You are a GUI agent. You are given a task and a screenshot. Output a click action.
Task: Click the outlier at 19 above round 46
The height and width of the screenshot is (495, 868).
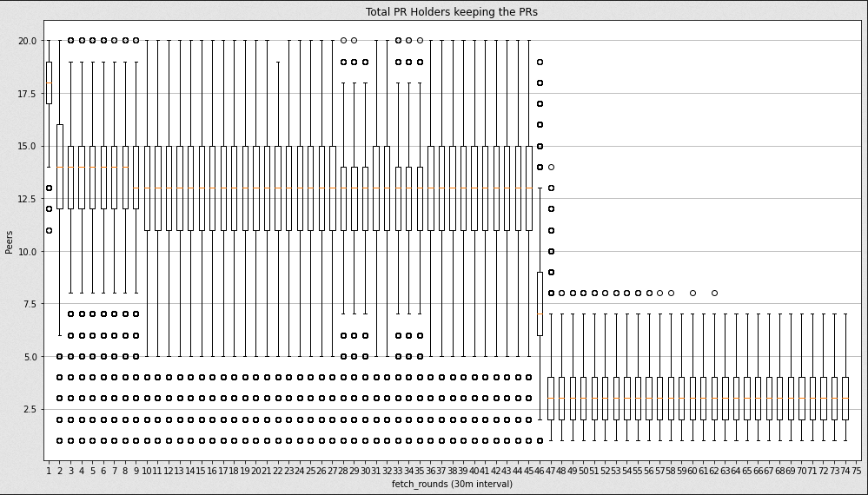click(540, 62)
